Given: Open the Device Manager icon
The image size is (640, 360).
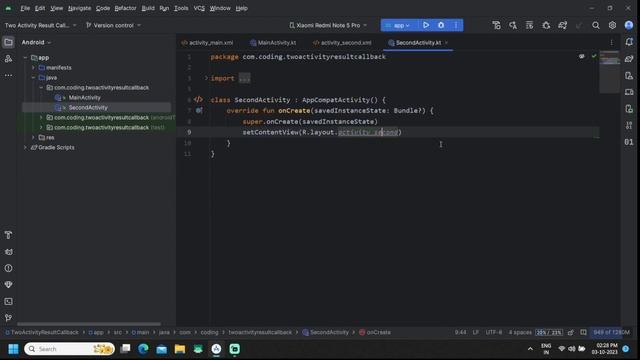Looking at the screenshot, I should [629, 76].
